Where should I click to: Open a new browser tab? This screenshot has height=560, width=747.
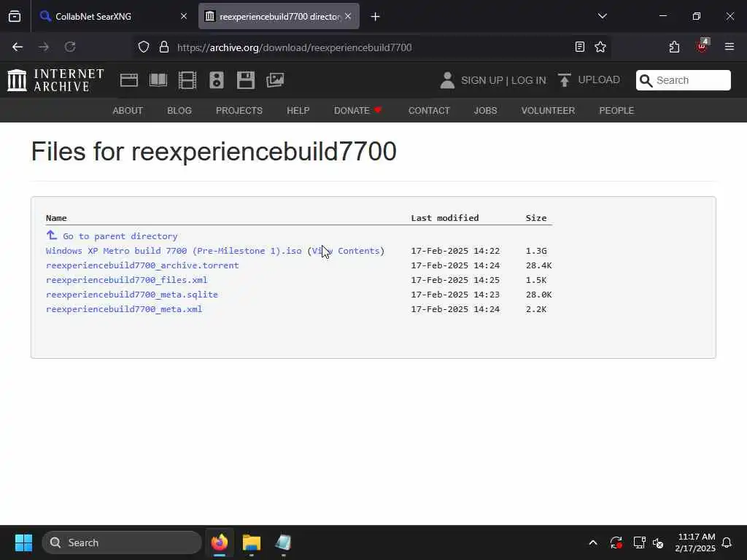(375, 17)
